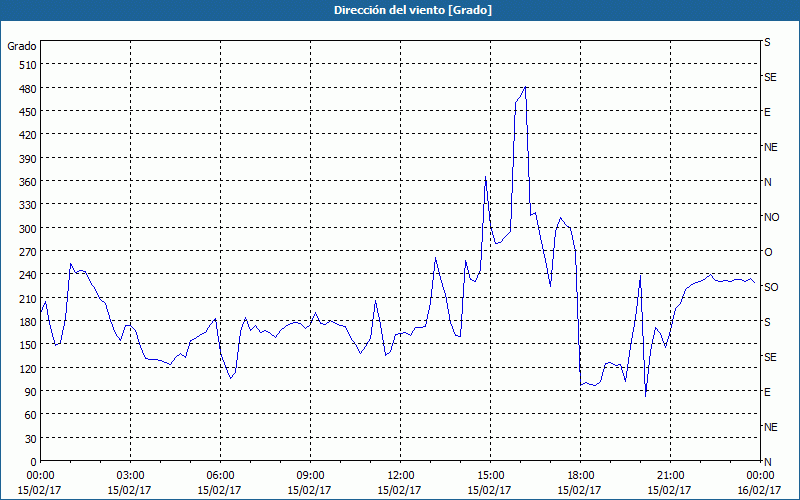Click the 420 y-axis tick label
800x500 pixels.
click(28, 135)
